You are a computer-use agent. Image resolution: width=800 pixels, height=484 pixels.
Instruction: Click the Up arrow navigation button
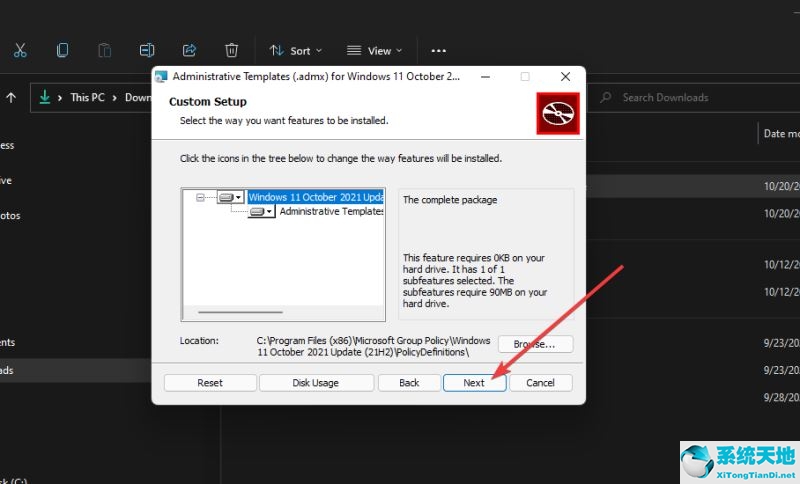coord(11,97)
